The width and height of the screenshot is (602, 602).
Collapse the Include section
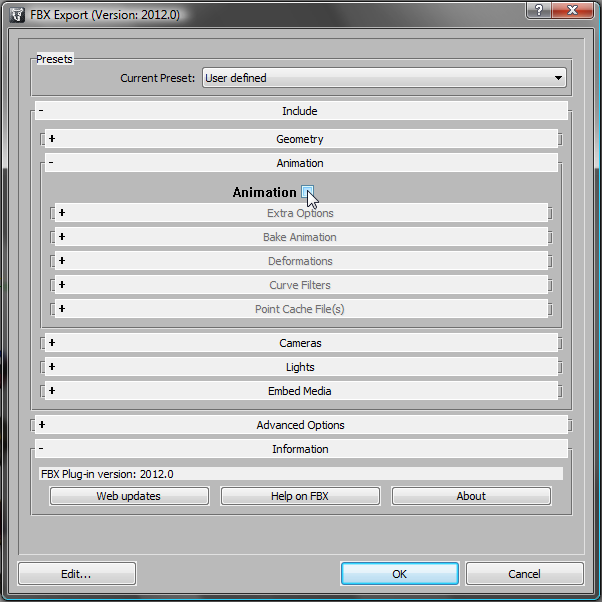[301, 111]
